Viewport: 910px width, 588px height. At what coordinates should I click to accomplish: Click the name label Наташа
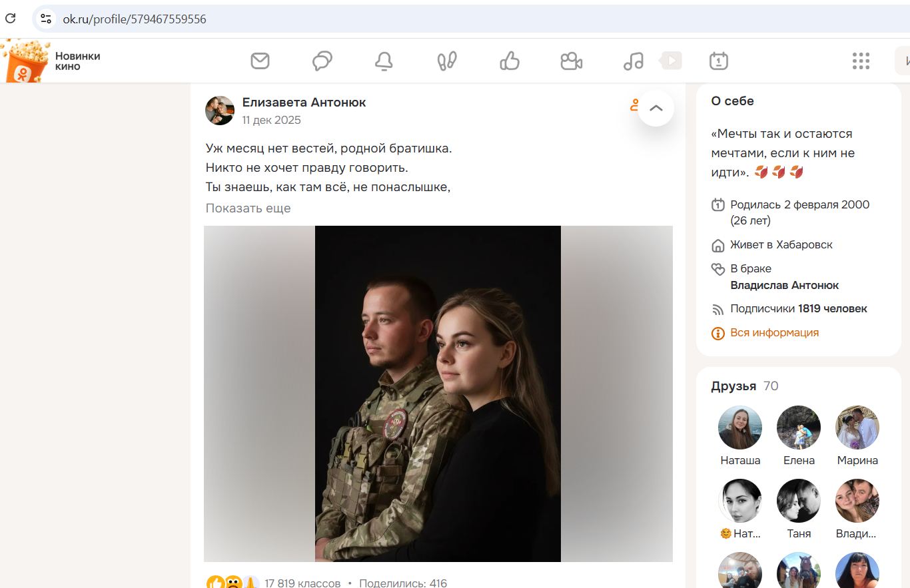740,461
